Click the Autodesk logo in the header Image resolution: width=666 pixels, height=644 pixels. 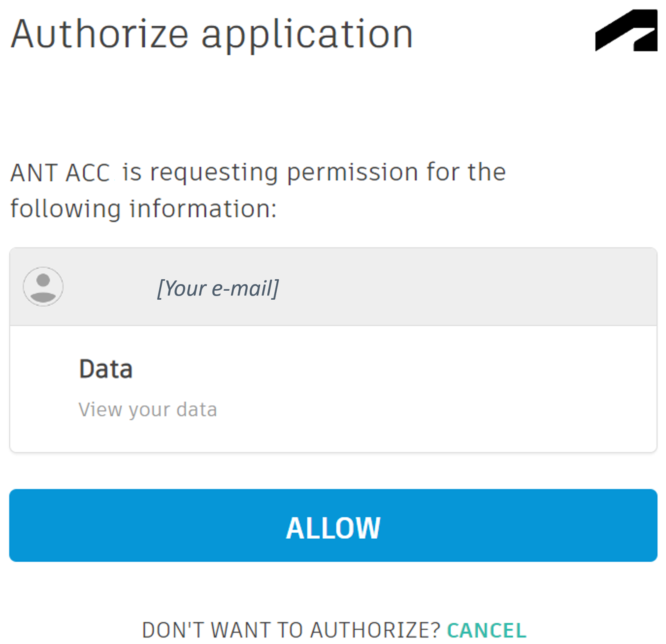pos(626,31)
